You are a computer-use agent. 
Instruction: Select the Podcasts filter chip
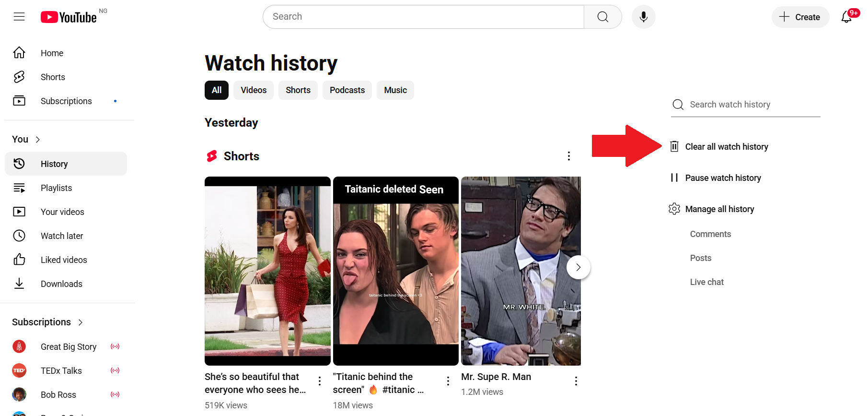(x=347, y=90)
